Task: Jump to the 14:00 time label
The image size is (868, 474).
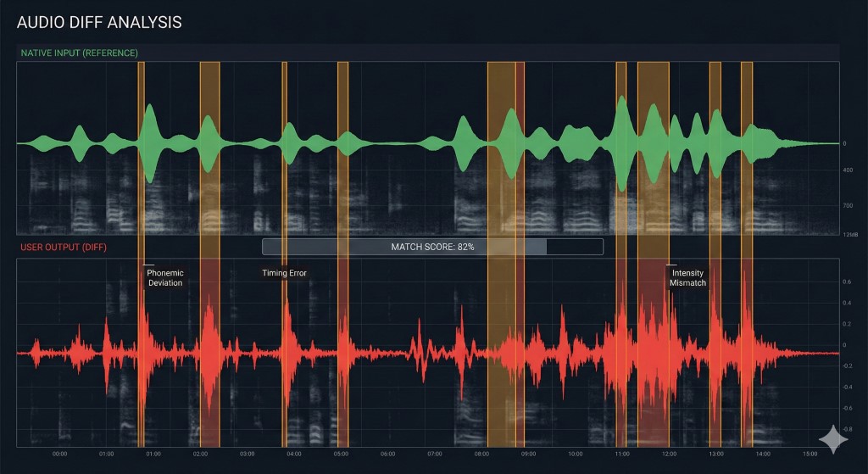Action: tap(763, 454)
